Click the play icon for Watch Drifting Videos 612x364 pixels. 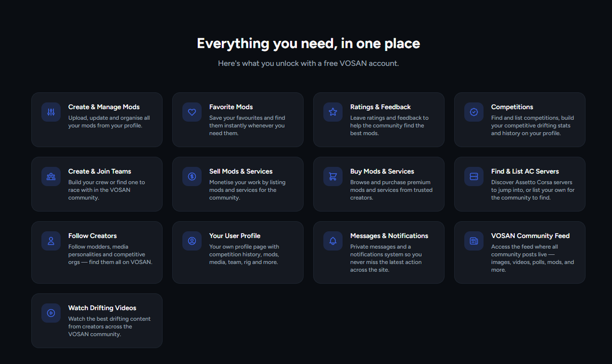[51, 313]
